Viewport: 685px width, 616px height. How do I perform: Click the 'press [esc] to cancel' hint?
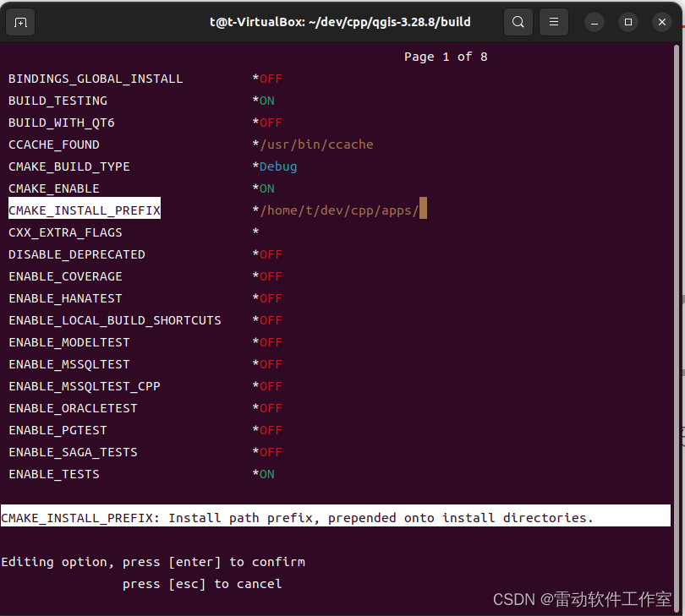click(x=202, y=584)
